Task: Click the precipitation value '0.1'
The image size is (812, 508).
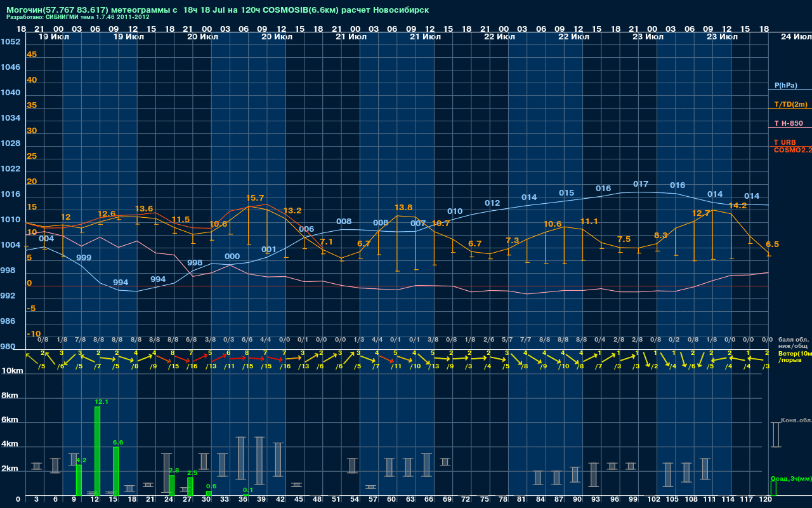Action: (248, 490)
